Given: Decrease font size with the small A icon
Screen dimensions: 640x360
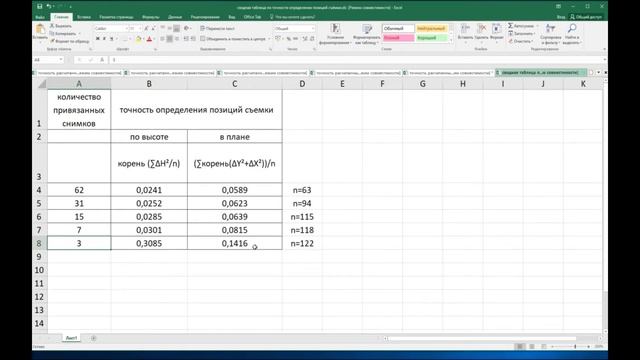Looking at the screenshot, I should coord(153,29).
